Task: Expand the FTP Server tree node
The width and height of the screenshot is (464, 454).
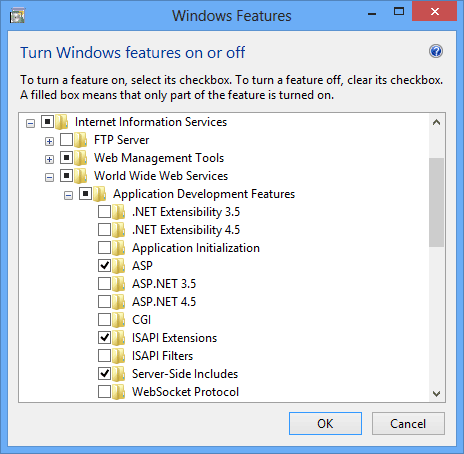Action: [49, 141]
